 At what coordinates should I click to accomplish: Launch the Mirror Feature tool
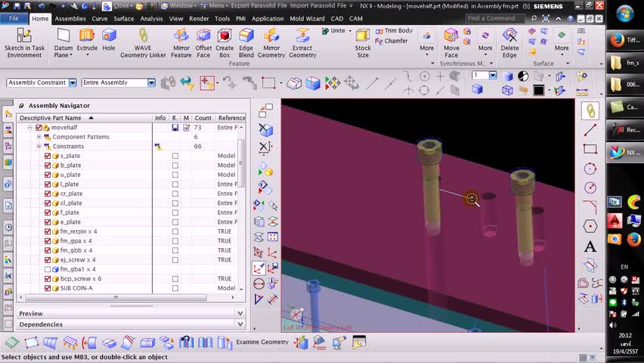click(x=181, y=43)
